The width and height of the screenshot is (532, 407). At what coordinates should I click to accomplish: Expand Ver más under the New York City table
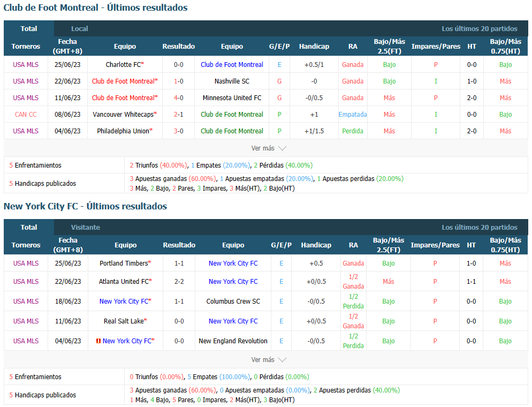(x=269, y=360)
